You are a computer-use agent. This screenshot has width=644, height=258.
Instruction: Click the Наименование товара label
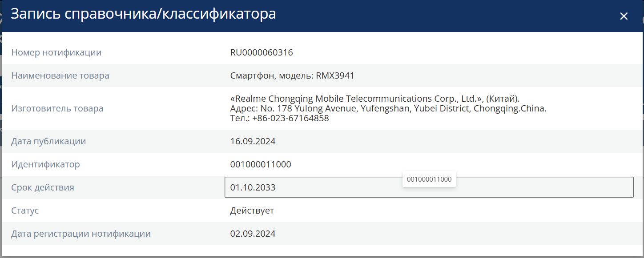[60, 75]
